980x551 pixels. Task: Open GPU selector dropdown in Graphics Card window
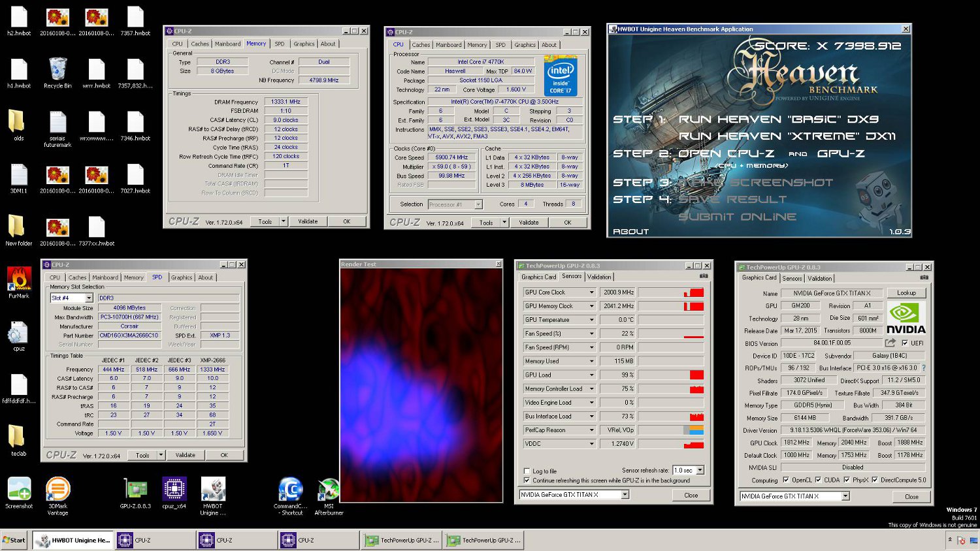(x=845, y=496)
